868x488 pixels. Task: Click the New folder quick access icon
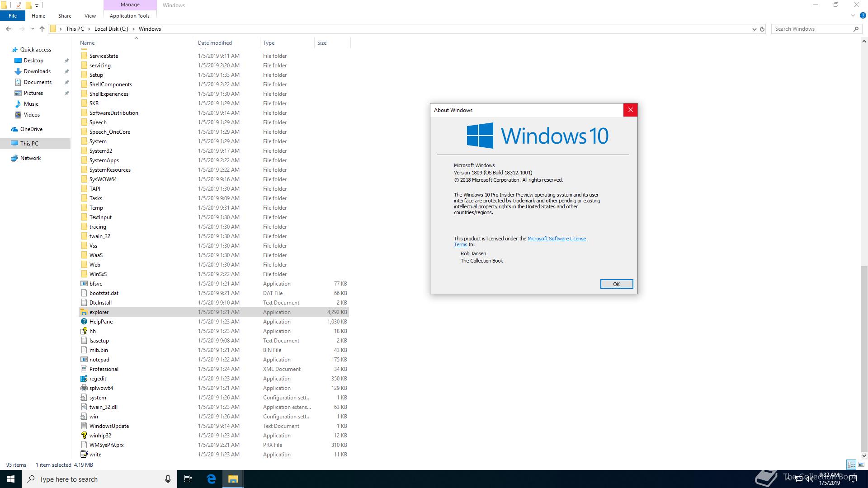(x=28, y=5)
